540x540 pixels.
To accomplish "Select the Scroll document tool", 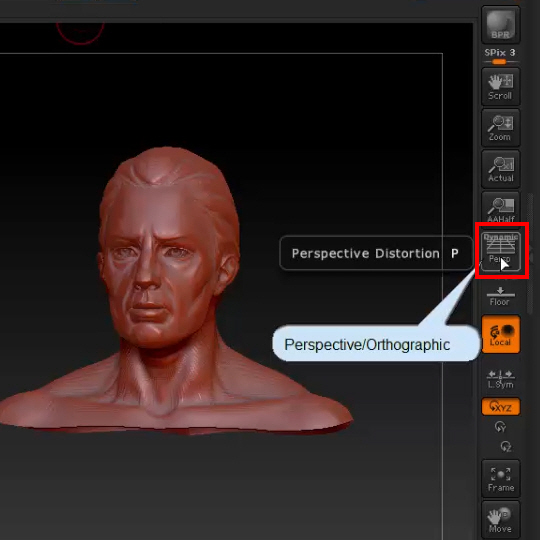I will 500,86.
